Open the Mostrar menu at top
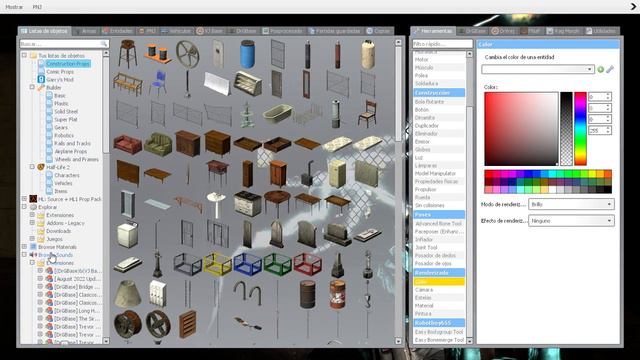This screenshot has height=360, width=640. [x=14, y=7]
